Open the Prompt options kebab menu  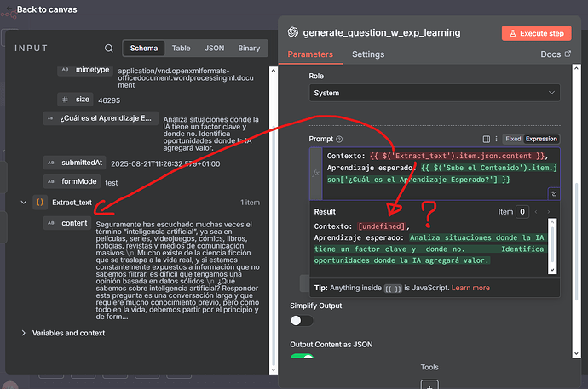click(496, 139)
